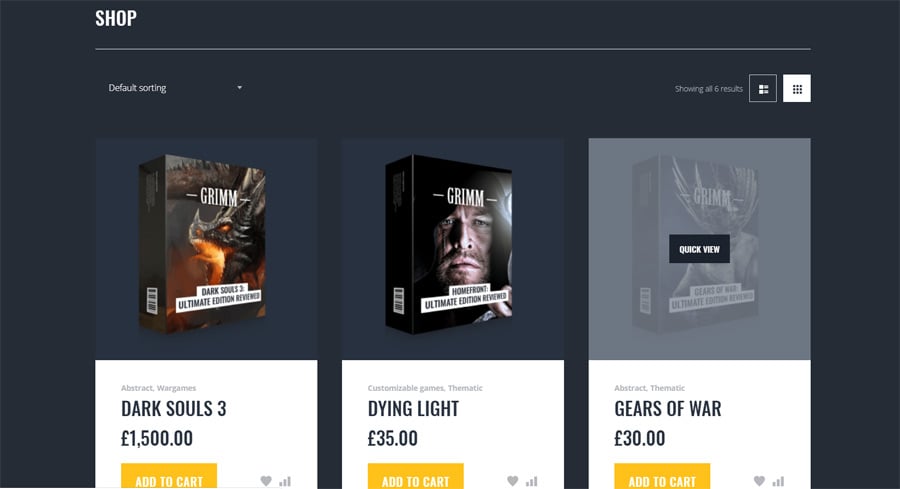Open the Wargames category link
This screenshot has height=489, width=900.
pyautogui.click(x=176, y=388)
